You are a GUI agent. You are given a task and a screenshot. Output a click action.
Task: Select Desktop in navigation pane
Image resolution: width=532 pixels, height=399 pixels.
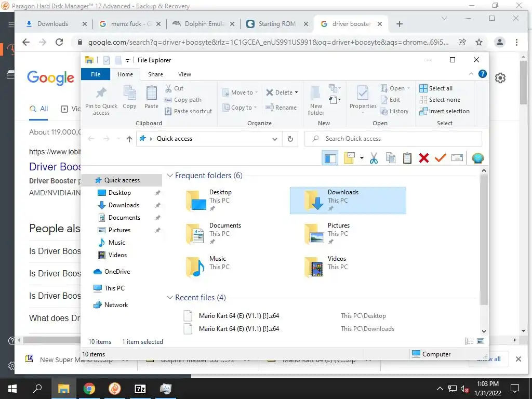tap(119, 193)
